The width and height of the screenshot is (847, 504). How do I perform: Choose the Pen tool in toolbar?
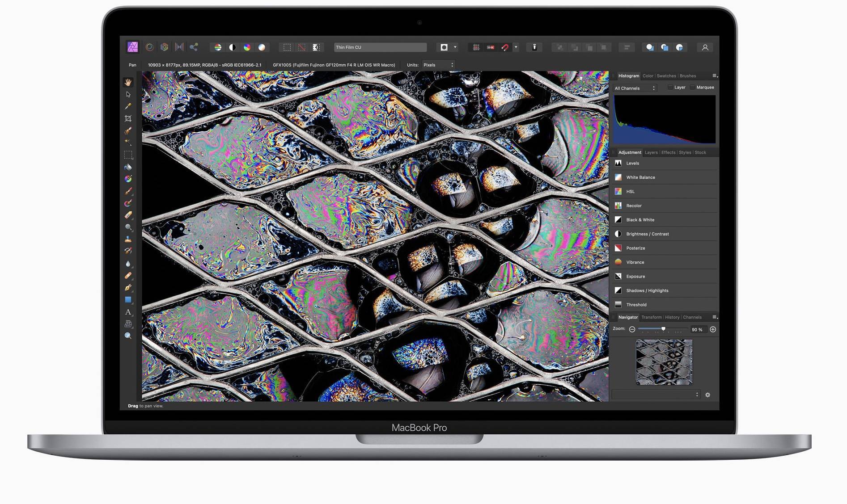click(x=128, y=287)
